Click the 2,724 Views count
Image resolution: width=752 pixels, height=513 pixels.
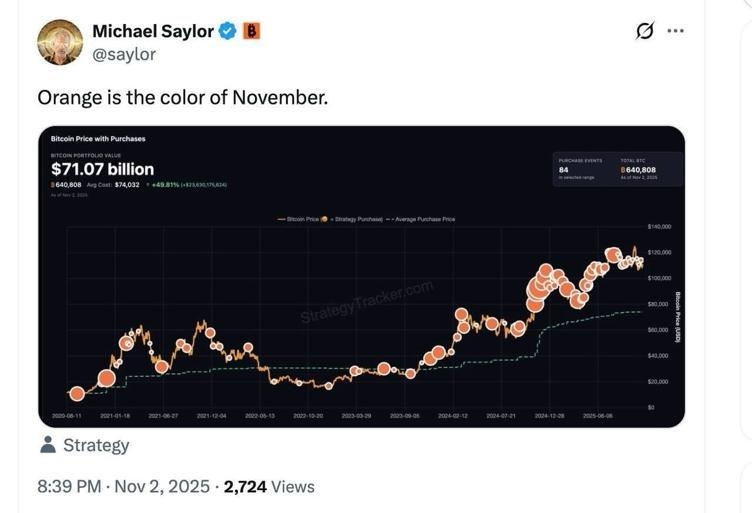[269, 487]
